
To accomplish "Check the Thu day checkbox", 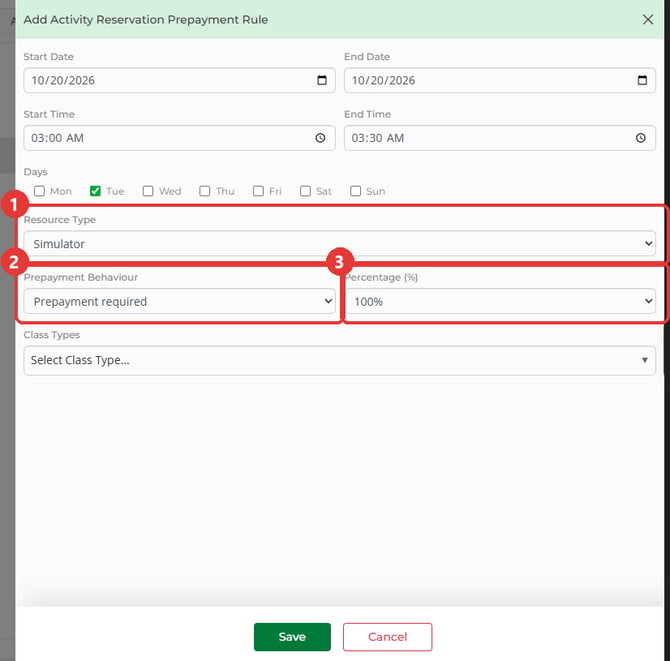I will click(x=205, y=191).
